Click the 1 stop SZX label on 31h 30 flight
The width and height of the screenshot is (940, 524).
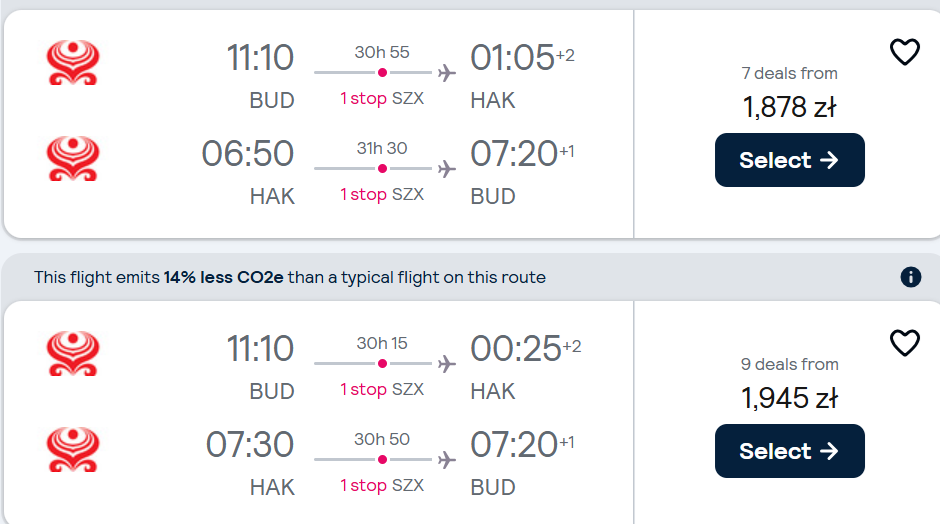382,194
